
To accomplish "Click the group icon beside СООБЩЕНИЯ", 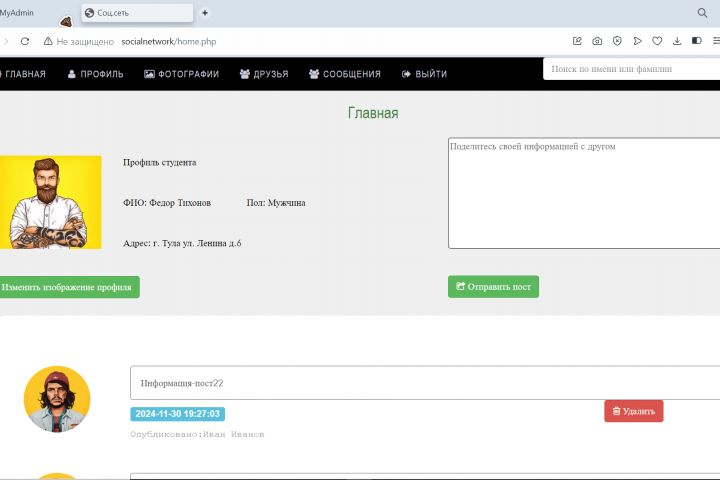I will tap(314, 74).
